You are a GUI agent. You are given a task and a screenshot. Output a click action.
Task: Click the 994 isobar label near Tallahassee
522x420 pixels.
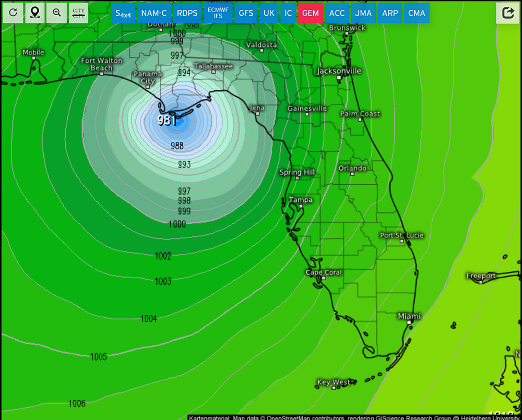coord(184,72)
